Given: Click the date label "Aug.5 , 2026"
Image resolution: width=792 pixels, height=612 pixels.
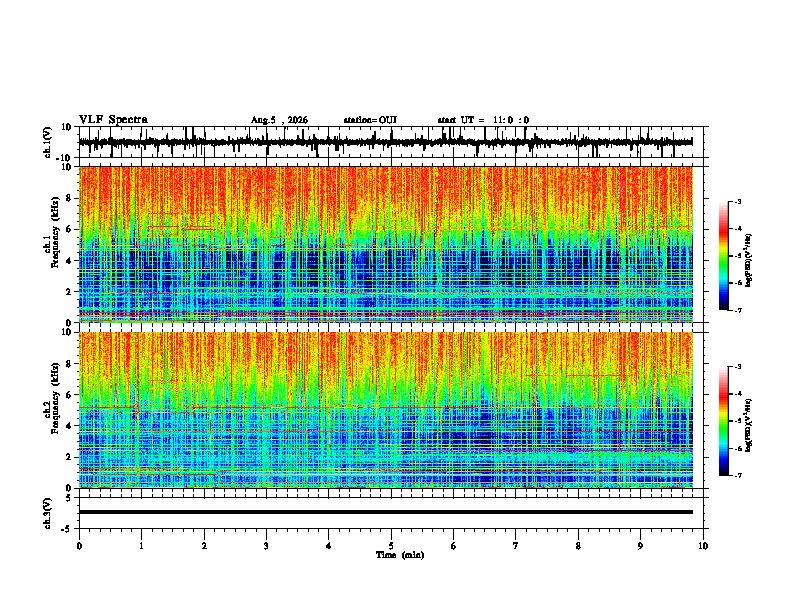Looking at the screenshot, I should point(279,120).
